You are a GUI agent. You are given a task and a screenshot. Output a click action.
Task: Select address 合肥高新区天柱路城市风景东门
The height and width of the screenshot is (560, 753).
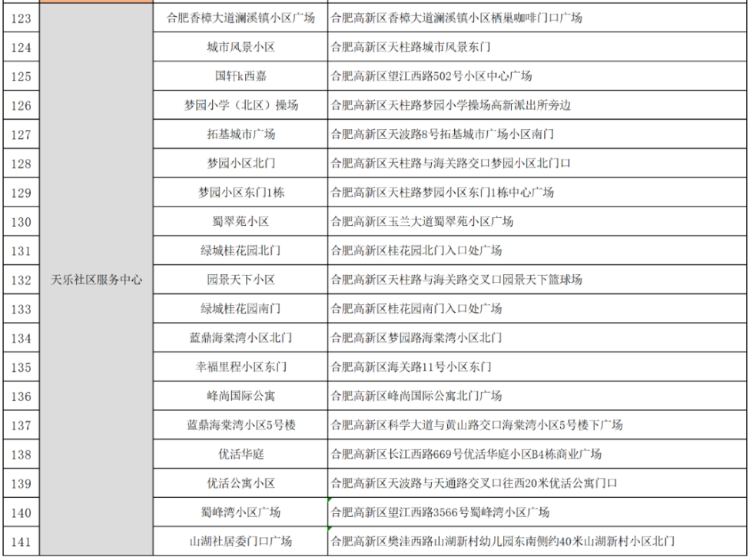[x=537, y=47]
